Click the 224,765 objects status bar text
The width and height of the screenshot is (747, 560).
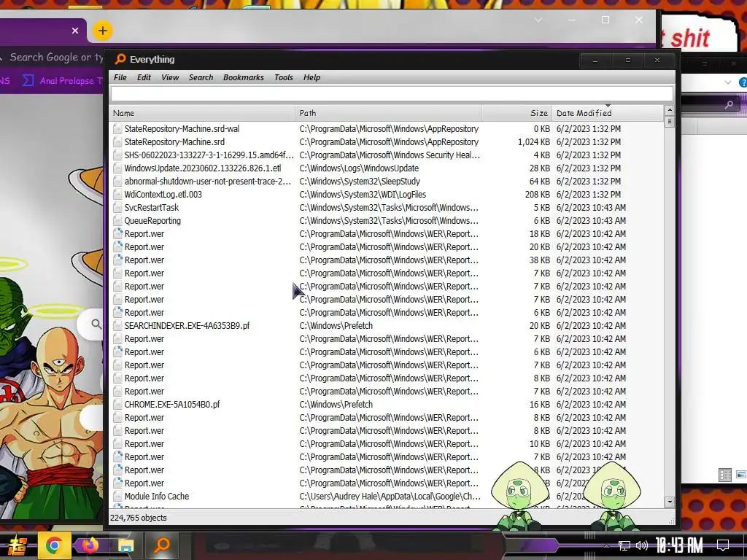pyautogui.click(x=139, y=518)
